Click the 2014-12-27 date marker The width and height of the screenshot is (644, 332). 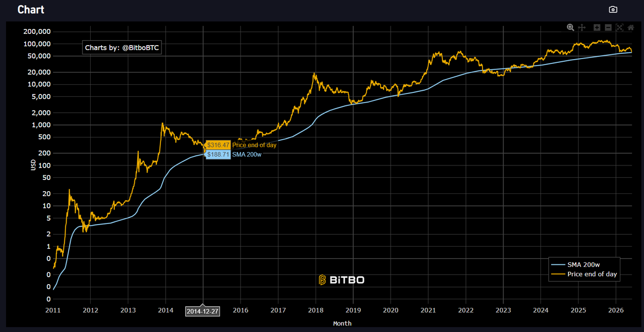tap(202, 311)
